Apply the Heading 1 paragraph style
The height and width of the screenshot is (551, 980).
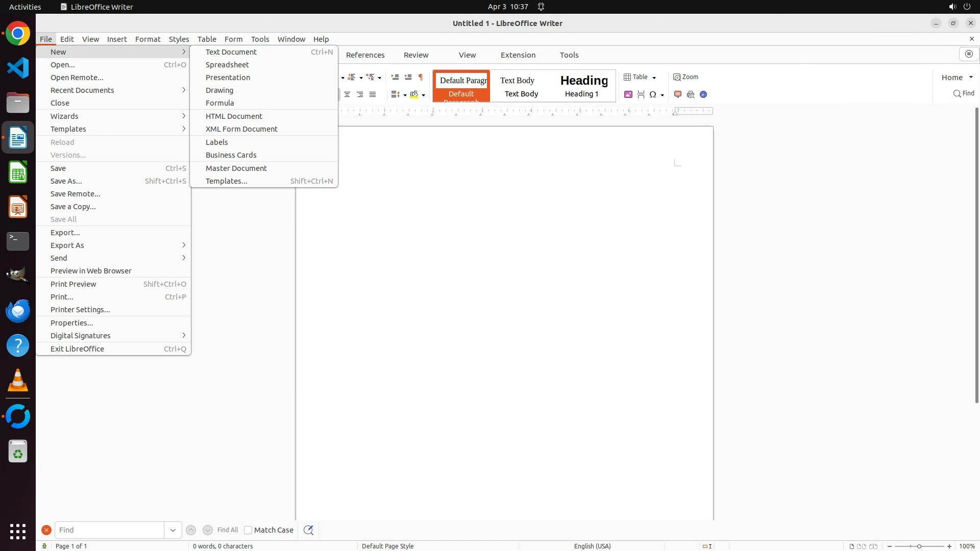tap(582, 86)
